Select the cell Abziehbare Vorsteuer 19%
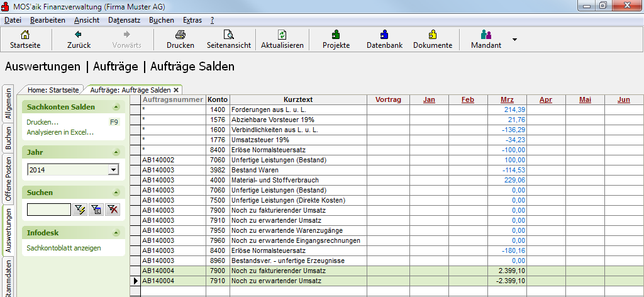 click(298, 120)
